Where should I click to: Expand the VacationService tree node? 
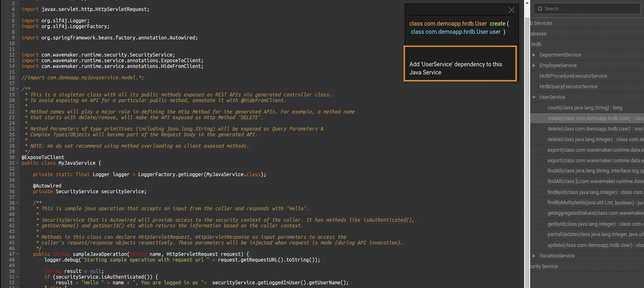(534, 256)
